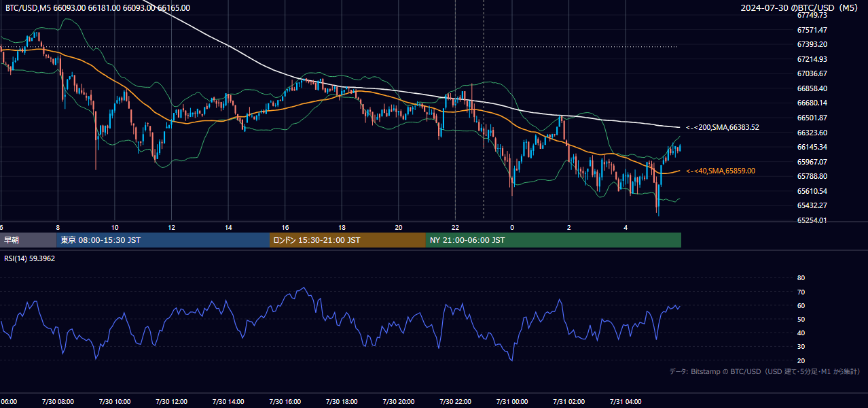Click the bottom time label 7/31 00:00
Screen dimensions: 868x408
pyautogui.click(x=511, y=401)
